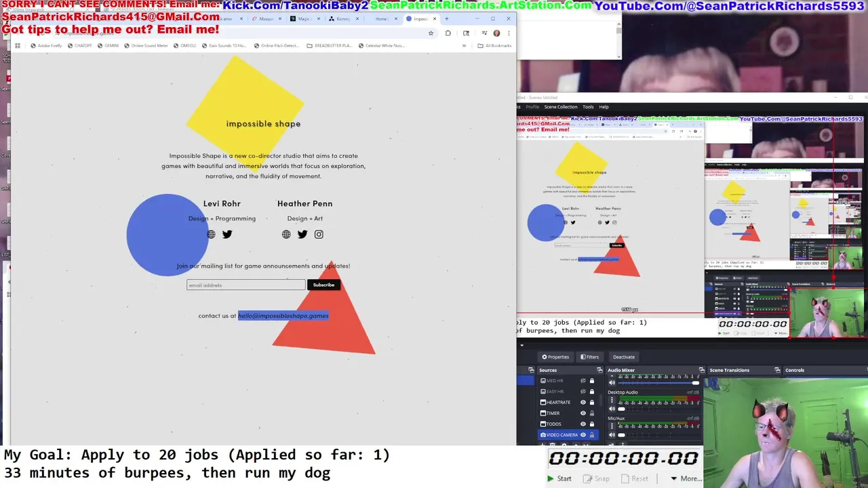
Task: Click the stopwatch Reset button
Action: [635, 479]
